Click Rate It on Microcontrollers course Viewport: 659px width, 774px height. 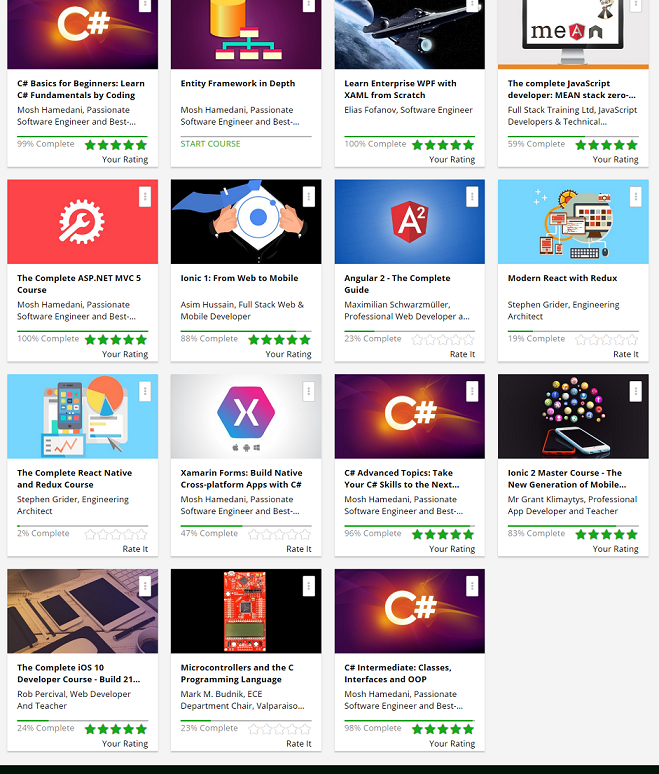(299, 743)
